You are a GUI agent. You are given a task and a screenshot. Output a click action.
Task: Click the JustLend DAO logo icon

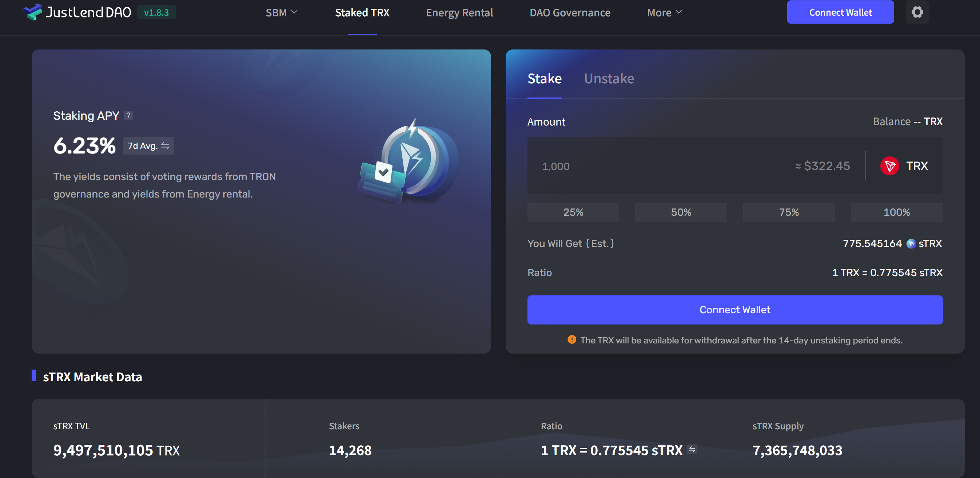coord(33,12)
